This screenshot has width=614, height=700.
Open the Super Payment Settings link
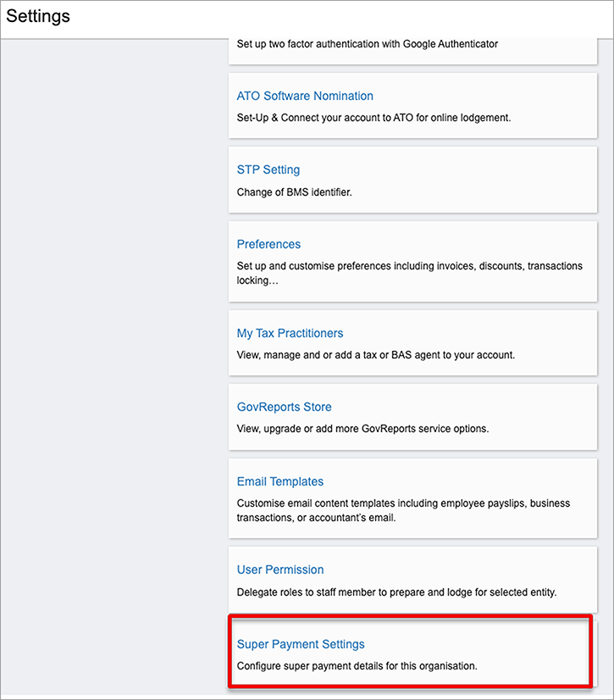tap(301, 644)
